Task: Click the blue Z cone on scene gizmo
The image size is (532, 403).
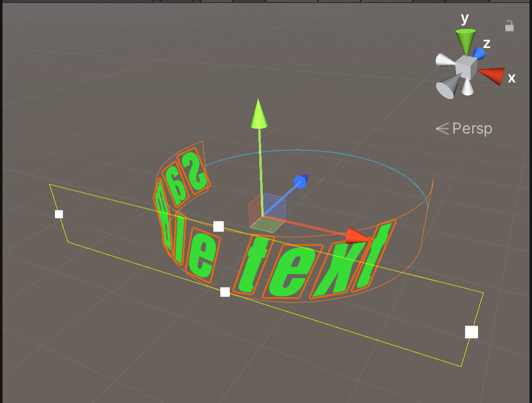Action: click(479, 54)
